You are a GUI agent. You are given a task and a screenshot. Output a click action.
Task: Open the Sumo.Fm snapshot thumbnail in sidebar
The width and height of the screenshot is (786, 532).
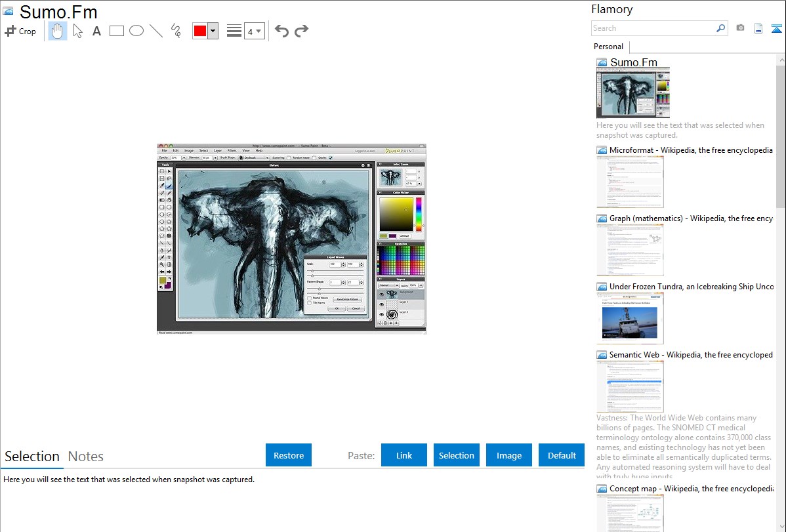633,93
